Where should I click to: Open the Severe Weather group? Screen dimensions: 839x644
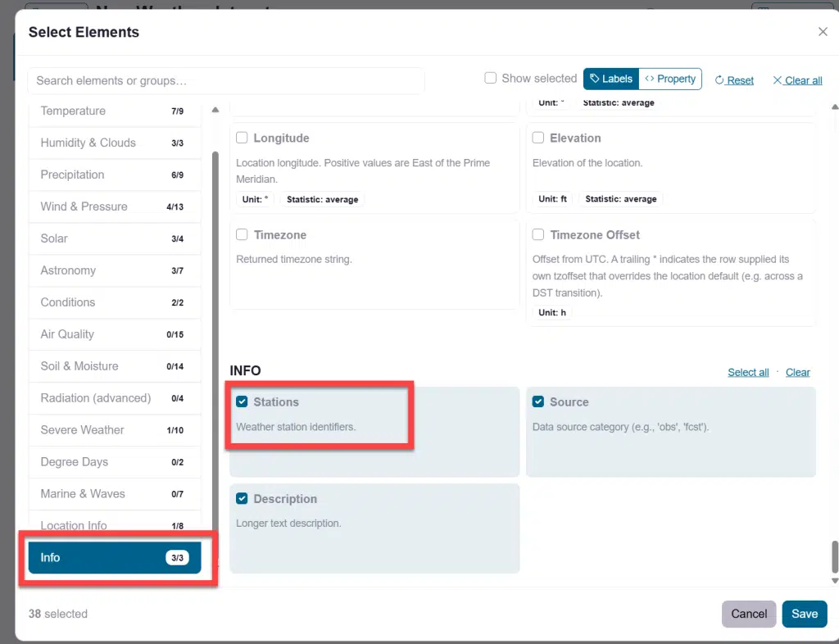point(115,430)
